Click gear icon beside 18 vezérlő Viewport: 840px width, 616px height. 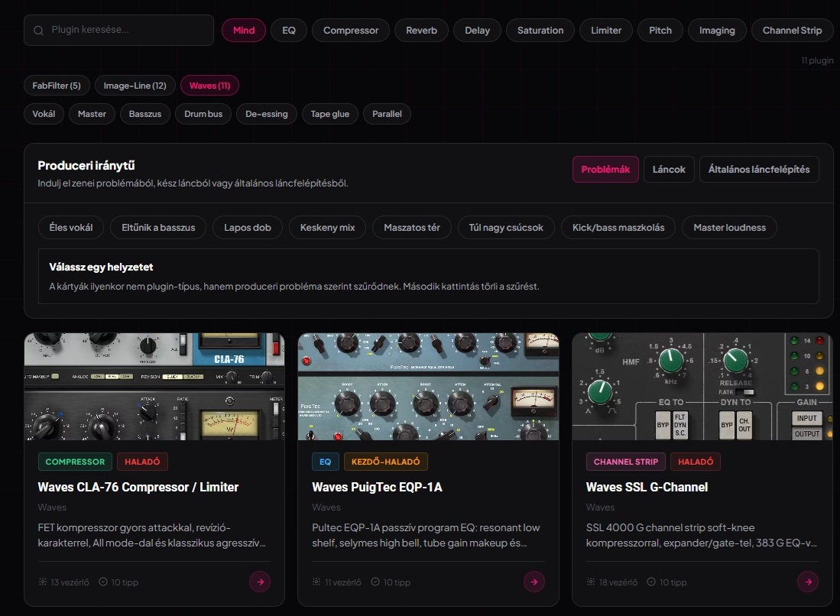(590, 582)
